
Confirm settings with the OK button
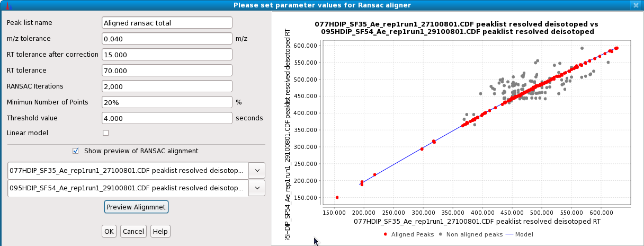pos(109,231)
